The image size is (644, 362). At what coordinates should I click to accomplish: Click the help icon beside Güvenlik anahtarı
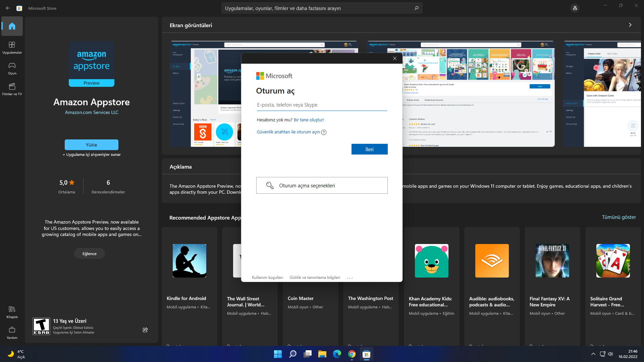324,132
